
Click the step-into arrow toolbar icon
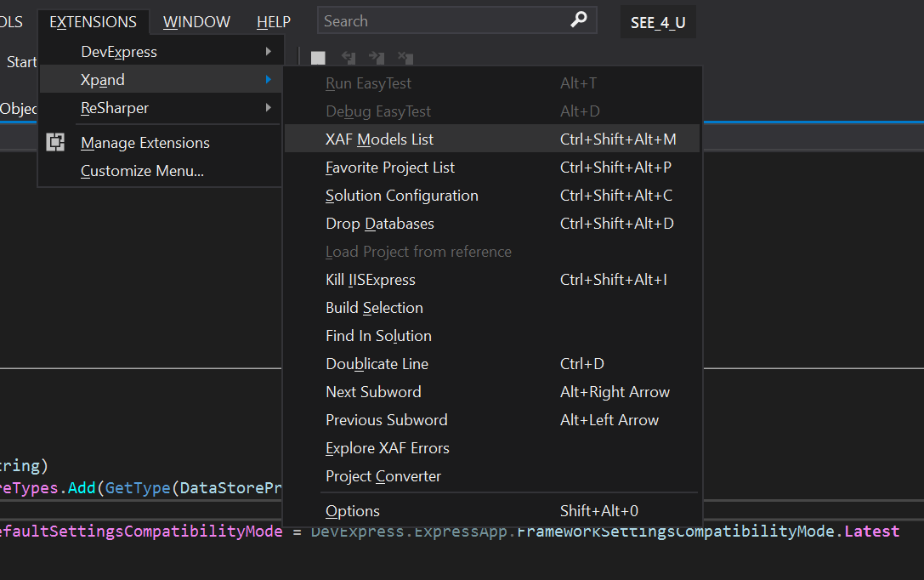point(376,57)
